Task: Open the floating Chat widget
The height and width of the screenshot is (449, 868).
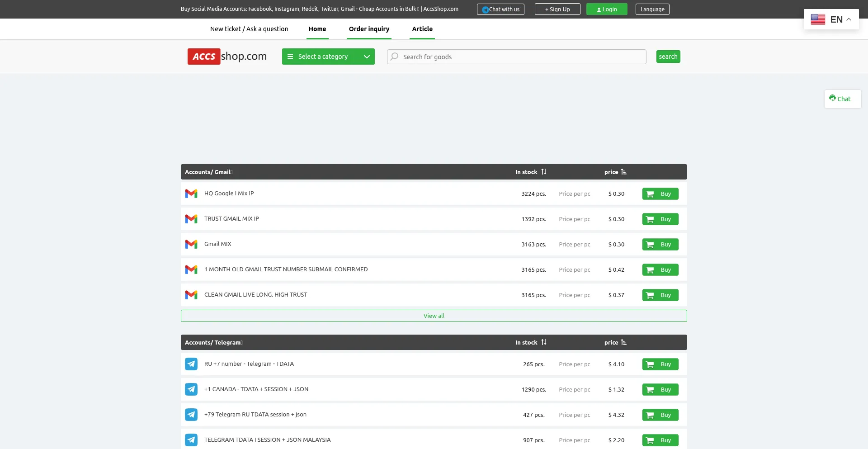Action: pyautogui.click(x=842, y=99)
